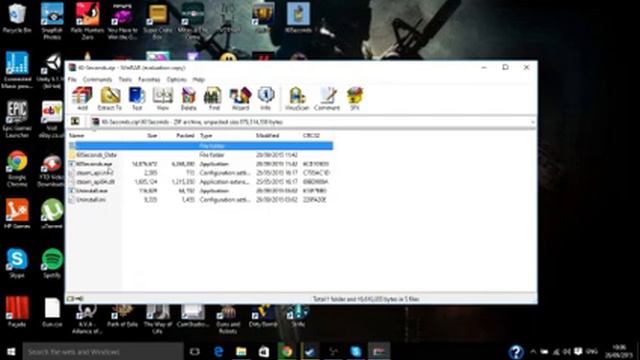Select the Uninstall.ini file row
The image size is (640, 360).
[200, 200]
